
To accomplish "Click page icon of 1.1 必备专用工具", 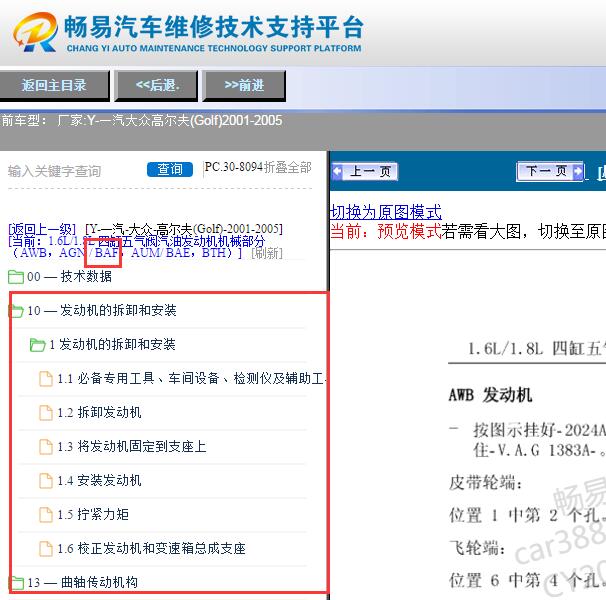I will [x=46, y=378].
